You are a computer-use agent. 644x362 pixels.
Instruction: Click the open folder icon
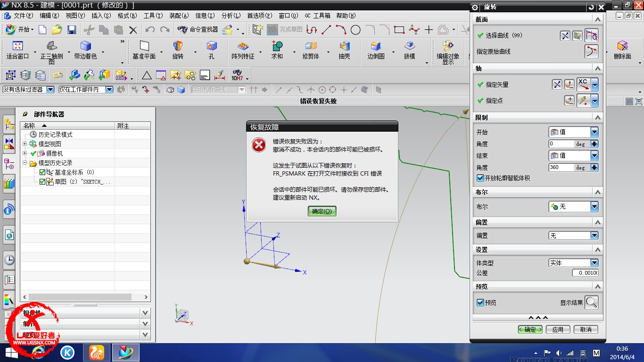pyautogui.click(x=57, y=30)
